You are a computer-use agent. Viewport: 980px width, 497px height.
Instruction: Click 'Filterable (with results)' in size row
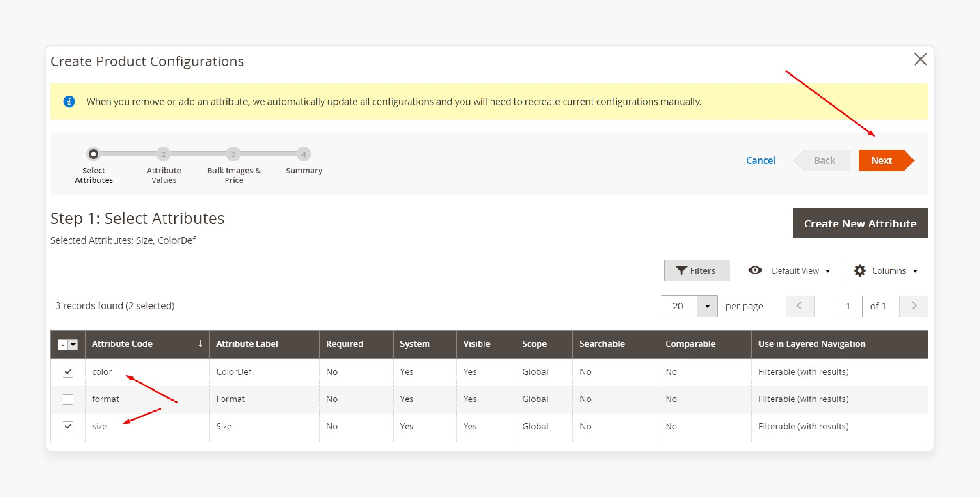(803, 426)
